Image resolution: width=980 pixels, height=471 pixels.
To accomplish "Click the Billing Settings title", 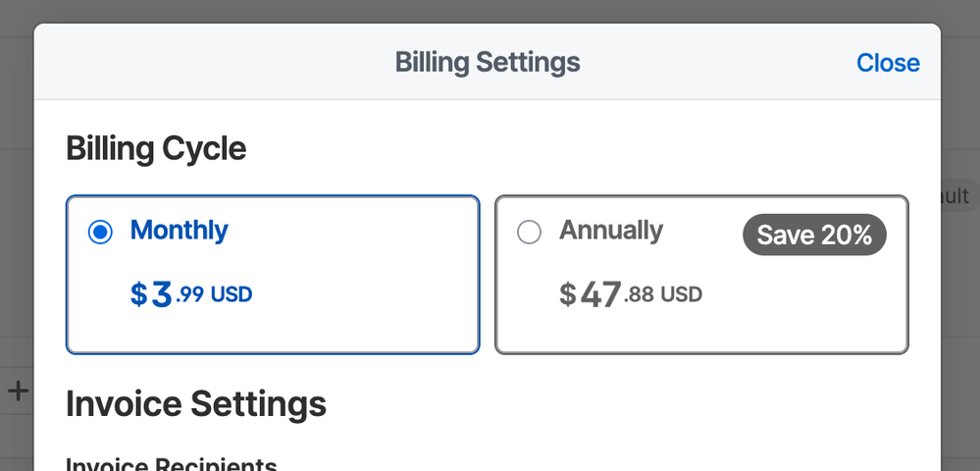I will point(488,63).
